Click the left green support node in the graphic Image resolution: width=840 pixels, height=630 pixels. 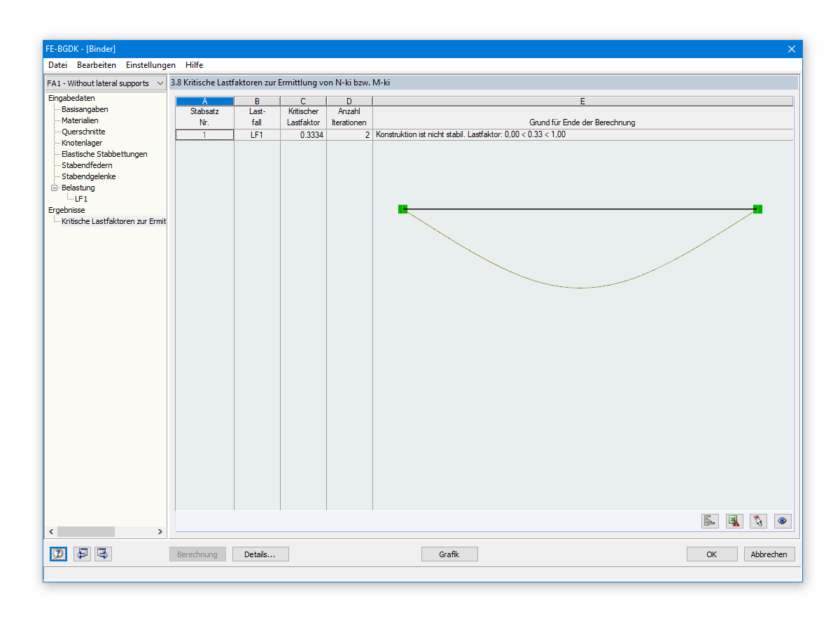tap(403, 209)
